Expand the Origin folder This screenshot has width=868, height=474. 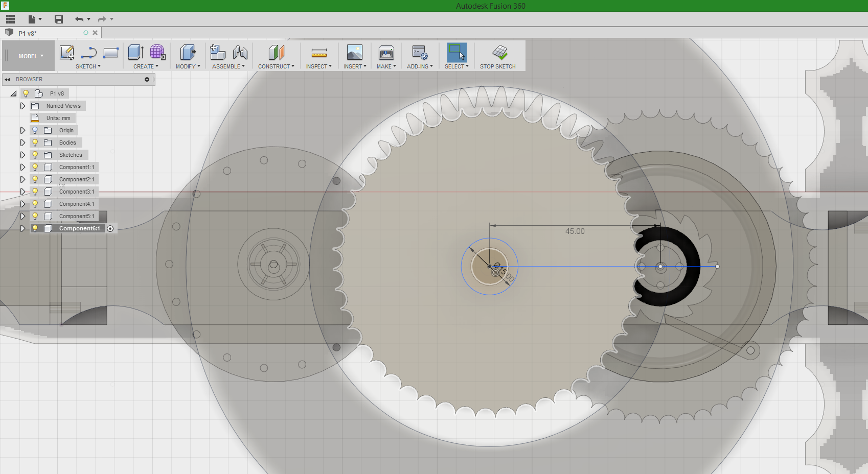tap(22, 130)
